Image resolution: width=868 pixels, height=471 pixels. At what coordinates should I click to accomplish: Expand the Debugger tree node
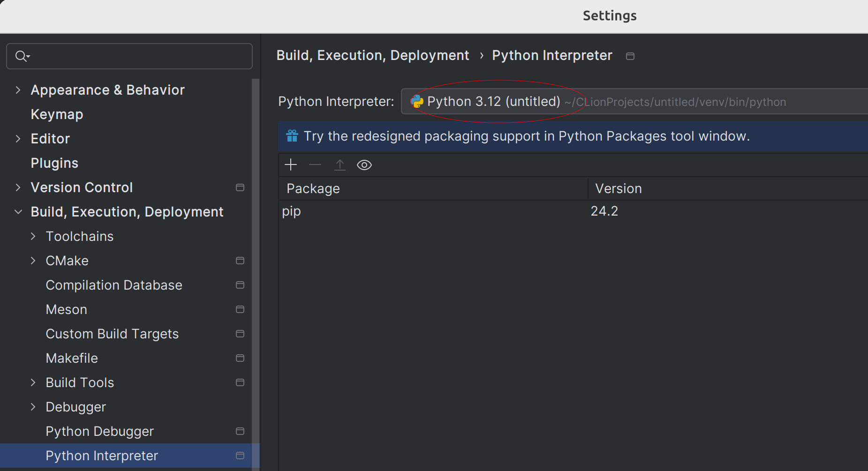click(x=33, y=407)
